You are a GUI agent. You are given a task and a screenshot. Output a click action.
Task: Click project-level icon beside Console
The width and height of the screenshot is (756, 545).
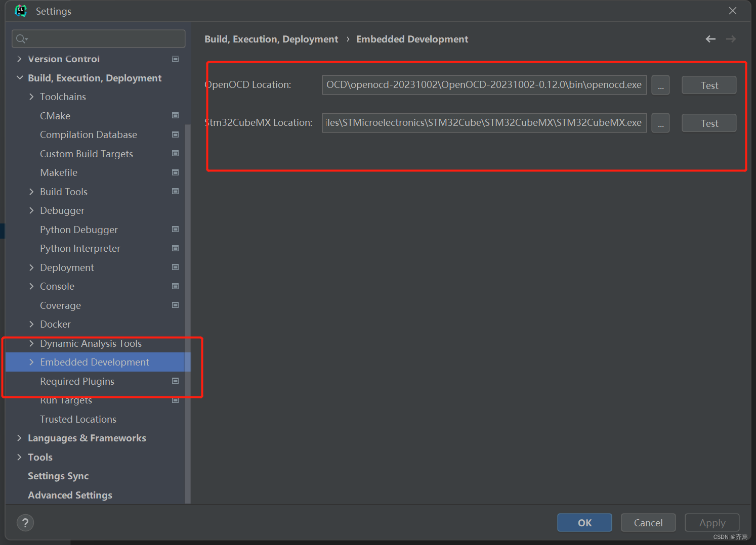point(176,286)
